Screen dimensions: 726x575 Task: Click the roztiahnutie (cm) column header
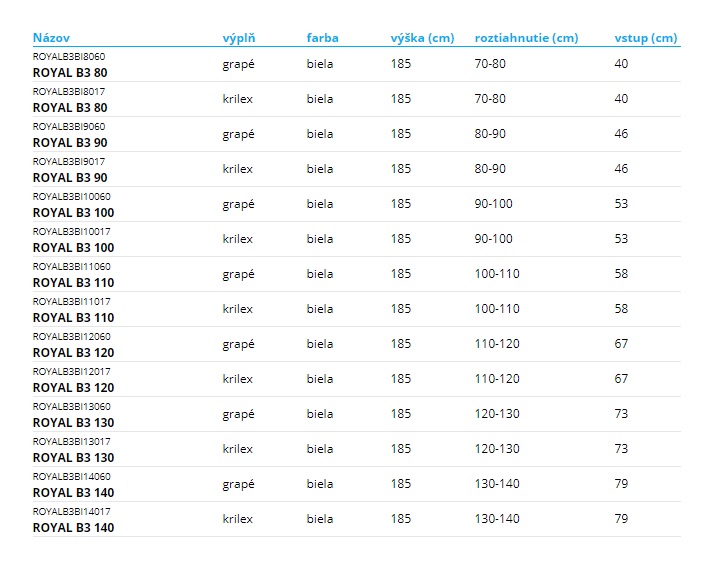tap(526, 38)
